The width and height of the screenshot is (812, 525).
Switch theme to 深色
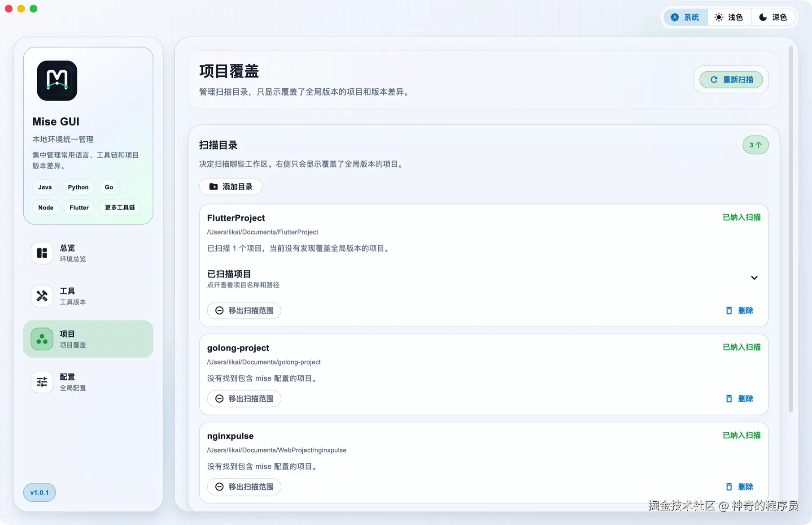click(773, 17)
